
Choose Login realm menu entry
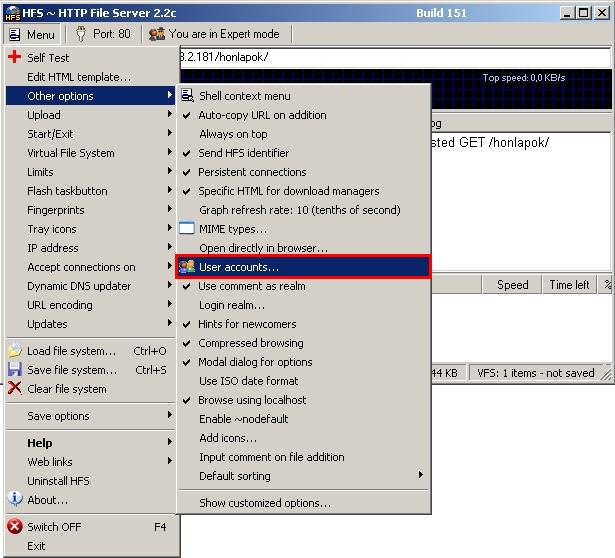(303, 305)
